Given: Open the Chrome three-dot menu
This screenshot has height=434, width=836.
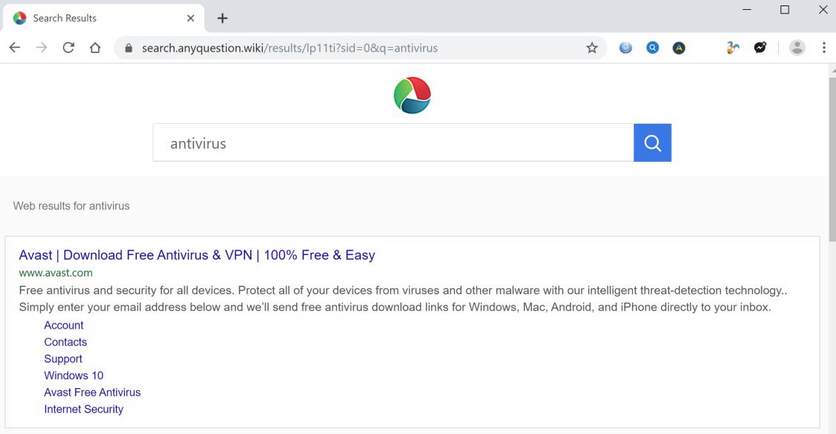Looking at the screenshot, I should pyautogui.click(x=824, y=48).
